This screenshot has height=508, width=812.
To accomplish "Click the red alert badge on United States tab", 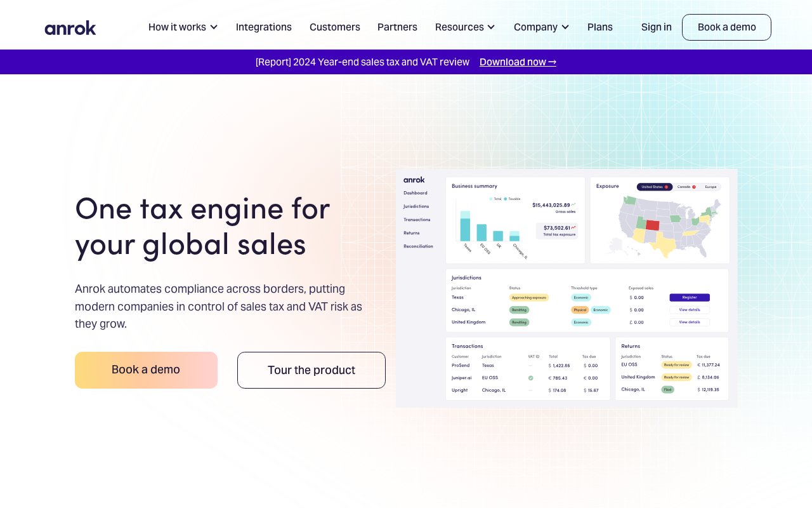I will (666, 187).
